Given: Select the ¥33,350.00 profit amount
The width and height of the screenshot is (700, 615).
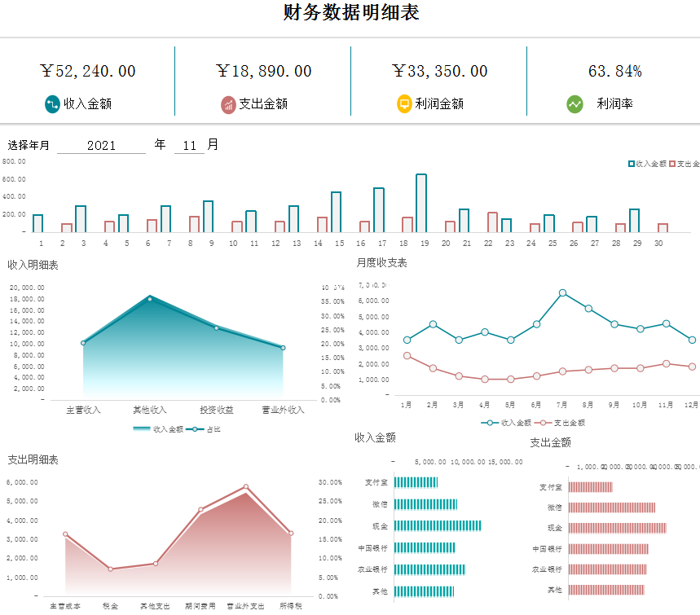Looking at the screenshot, I should coord(439,72).
